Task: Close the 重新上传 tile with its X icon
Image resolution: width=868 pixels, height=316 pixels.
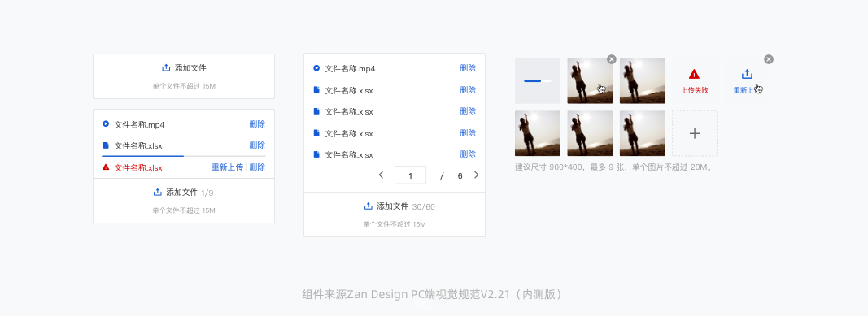Action: pos(769,59)
